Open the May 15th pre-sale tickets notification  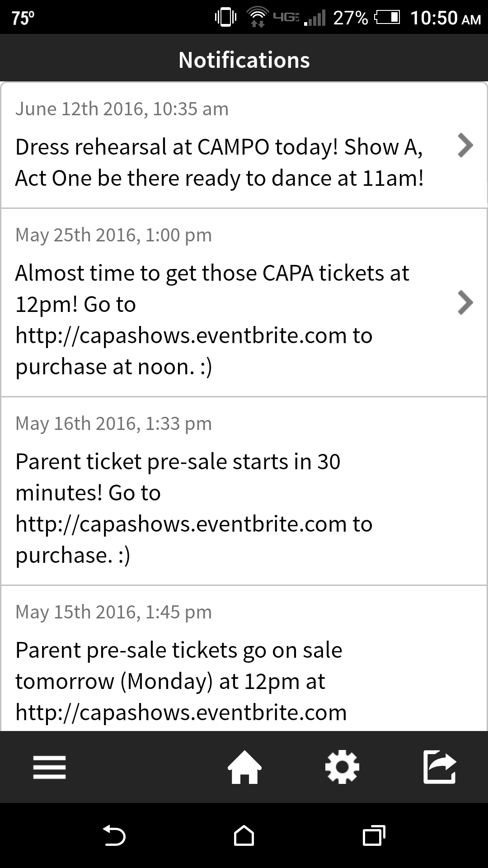point(244,658)
